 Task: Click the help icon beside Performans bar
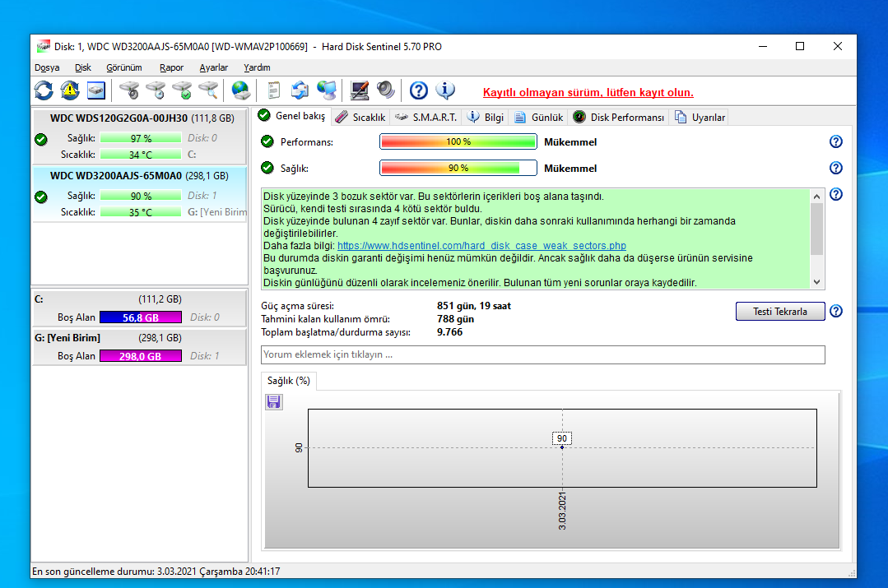coord(836,141)
